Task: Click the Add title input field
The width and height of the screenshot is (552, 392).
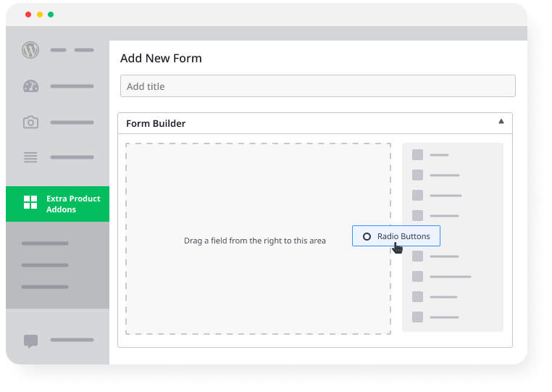Action: [x=318, y=86]
